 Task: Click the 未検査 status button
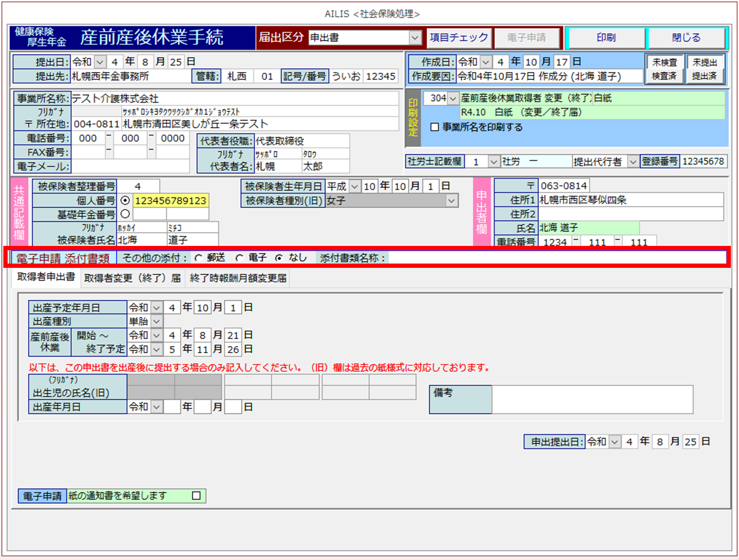coord(665,62)
